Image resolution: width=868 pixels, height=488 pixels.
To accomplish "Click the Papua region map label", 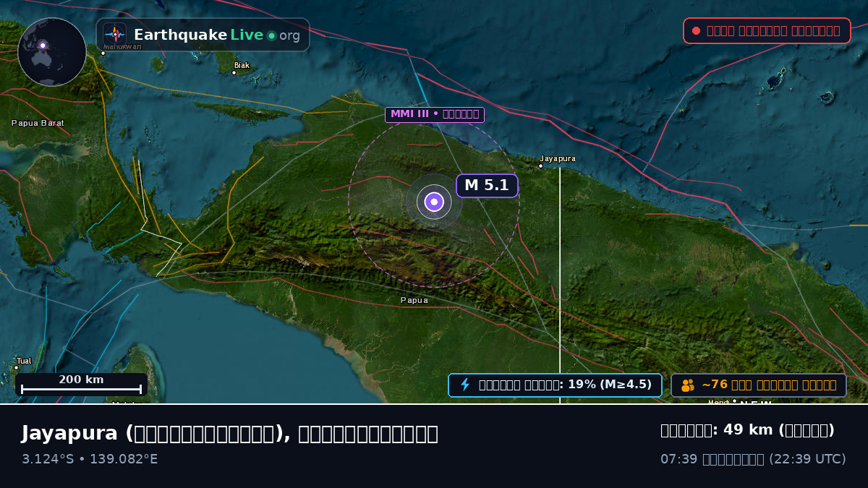I will click(x=414, y=300).
